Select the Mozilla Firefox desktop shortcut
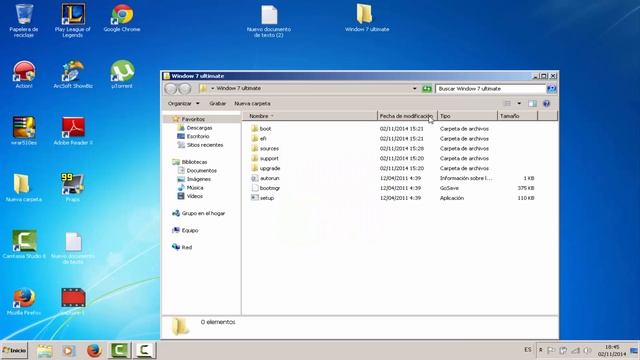The image size is (640, 360). tap(24, 301)
